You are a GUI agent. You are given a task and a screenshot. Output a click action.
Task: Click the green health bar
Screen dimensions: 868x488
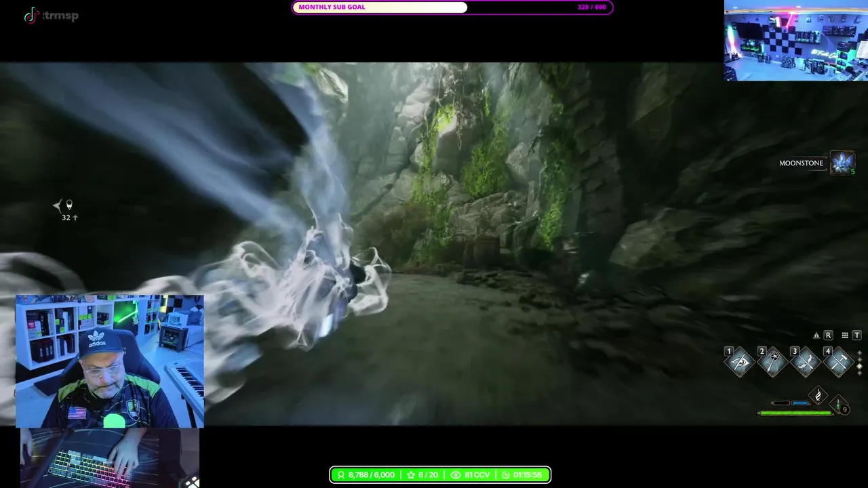(x=795, y=413)
